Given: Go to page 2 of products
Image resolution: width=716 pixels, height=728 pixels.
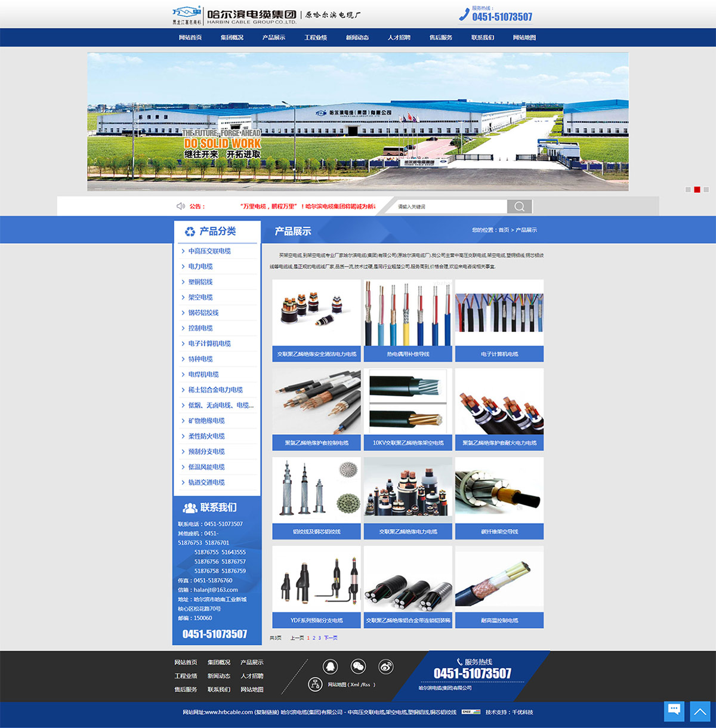Looking at the screenshot, I should tap(314, 638).
